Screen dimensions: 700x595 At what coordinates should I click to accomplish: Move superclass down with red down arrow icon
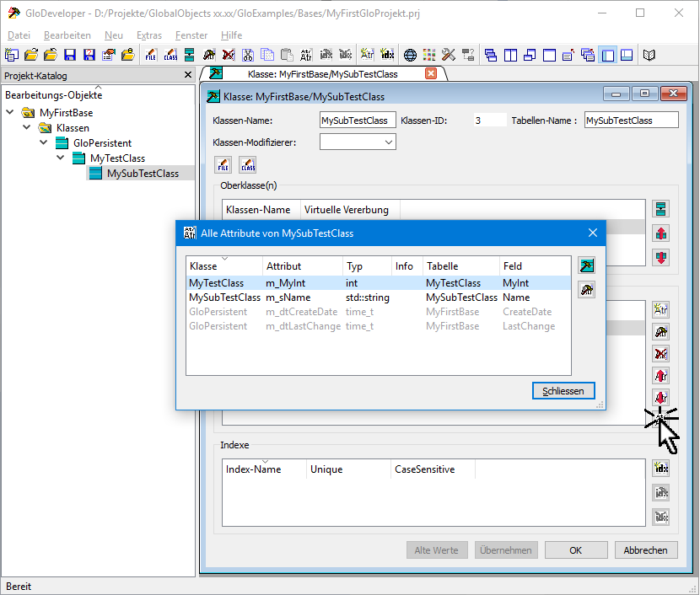tap(661, 257)
